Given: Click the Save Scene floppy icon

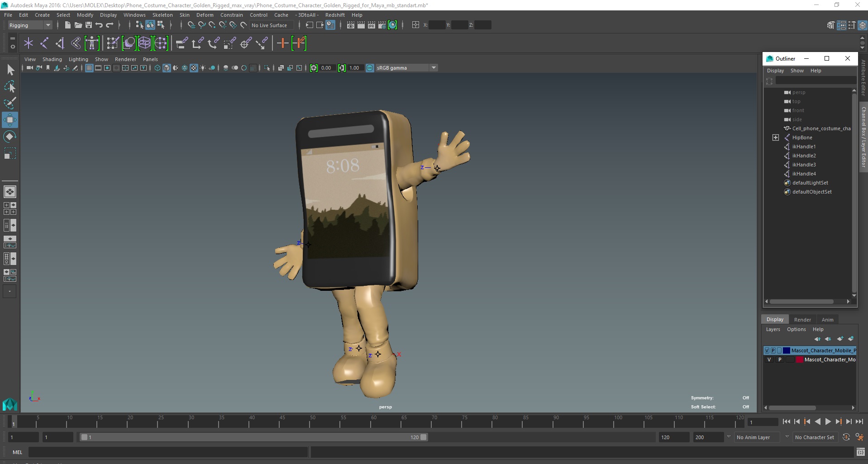Looking at the screenshot, I should coord(89,25).
